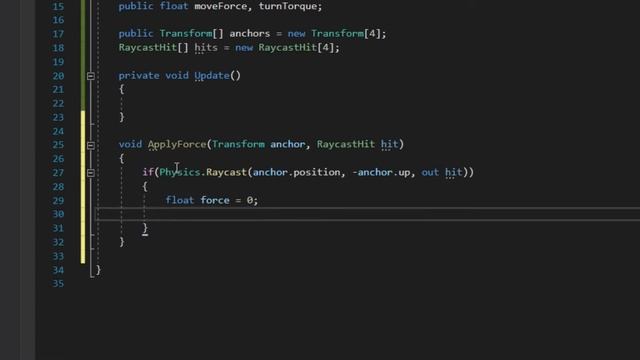The height and width of the screenshot is (360, 640).
Task: Click 'Physics' class reference on line 27
Action: tap(180, 172)
